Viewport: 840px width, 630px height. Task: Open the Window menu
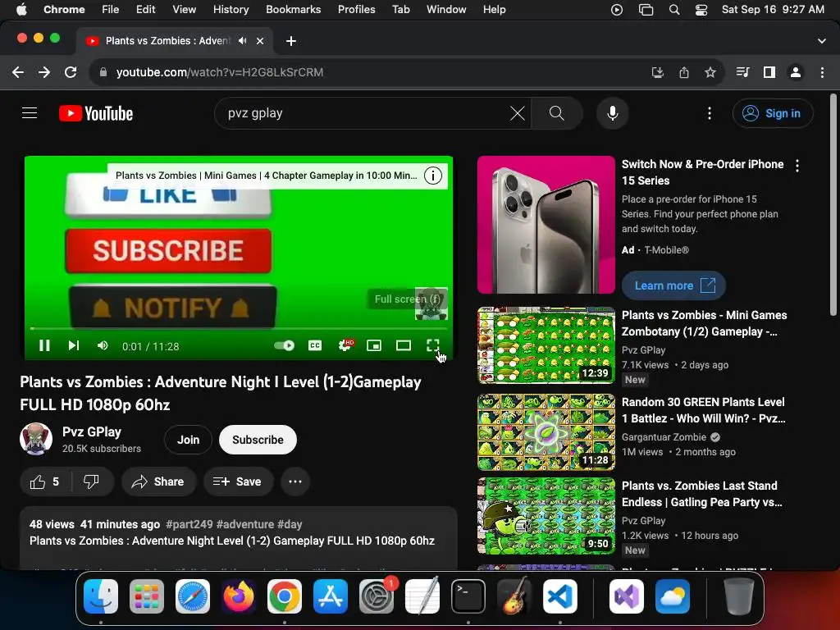[446, 9]
